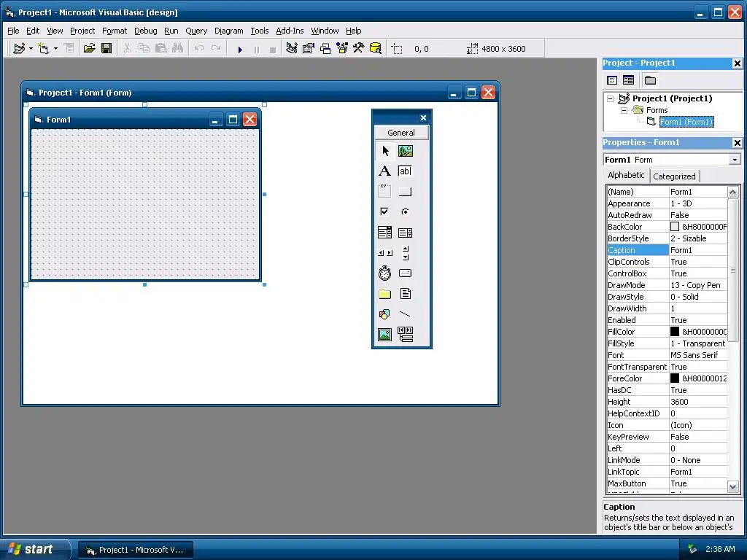Click the Break pause button in the toolbar
Viewport: 747px width, 560px height.
(x=256, y=49)
